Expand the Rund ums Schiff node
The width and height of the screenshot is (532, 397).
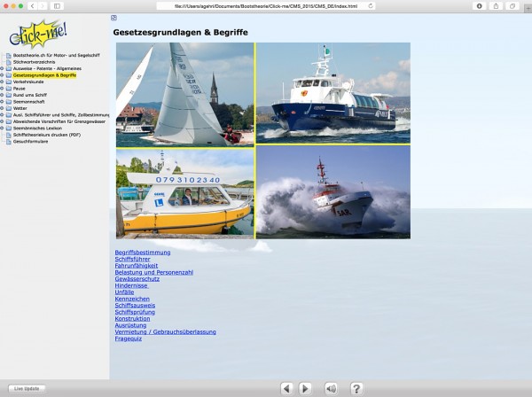click(x=2, y=95)
